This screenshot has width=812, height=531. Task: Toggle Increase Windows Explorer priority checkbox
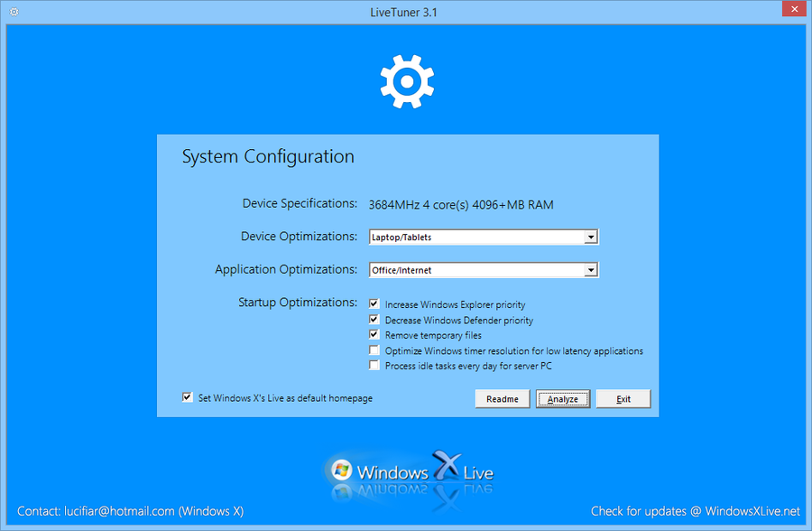[374, 303]
